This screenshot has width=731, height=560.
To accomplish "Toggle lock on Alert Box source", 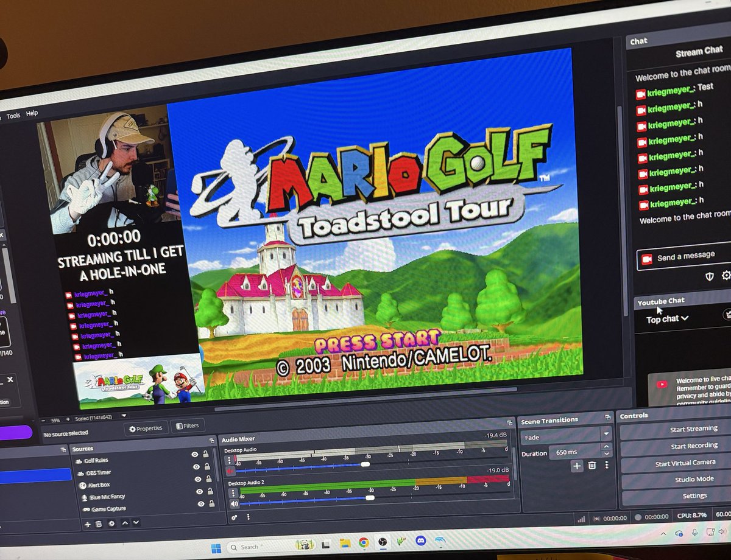I will tap(209, 478).
